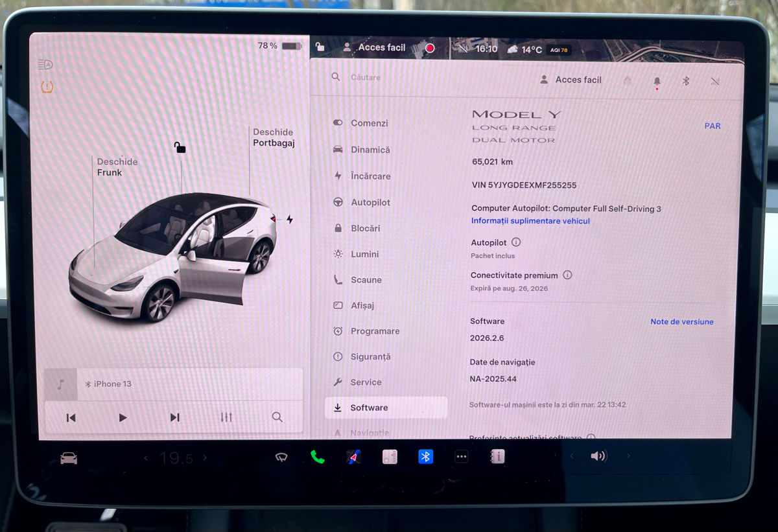Tap the Tesla Model Y car image
This screenshot has width=778, height=532.
click(x=173, y=257)
